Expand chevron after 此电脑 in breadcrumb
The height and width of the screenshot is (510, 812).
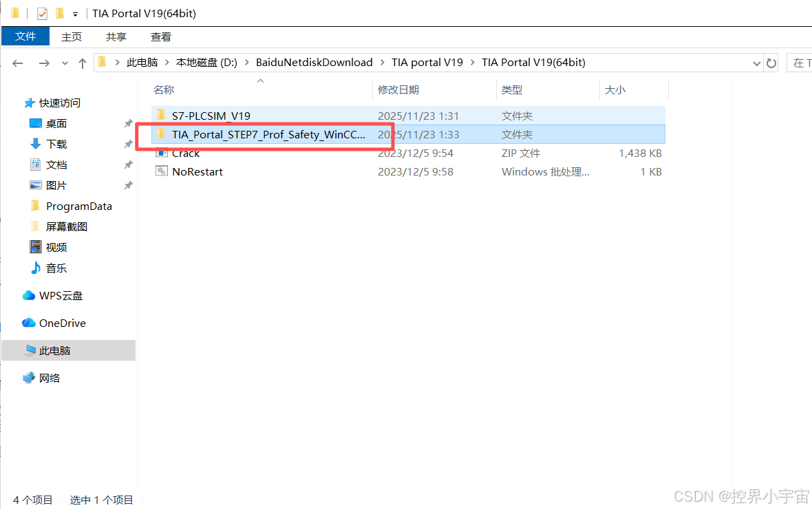pyautogui.click(x=167, y=63)
